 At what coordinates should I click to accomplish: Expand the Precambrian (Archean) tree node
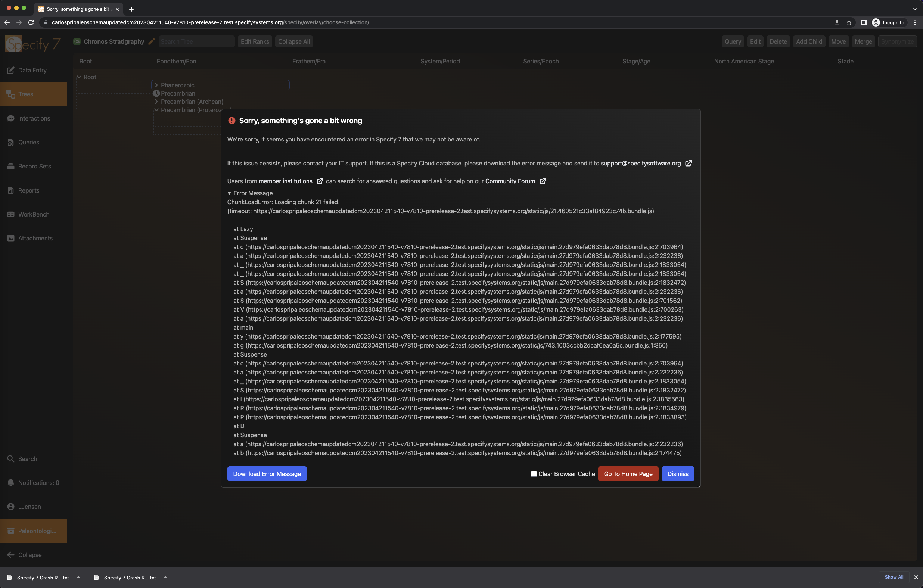click(x=156, y=102)
